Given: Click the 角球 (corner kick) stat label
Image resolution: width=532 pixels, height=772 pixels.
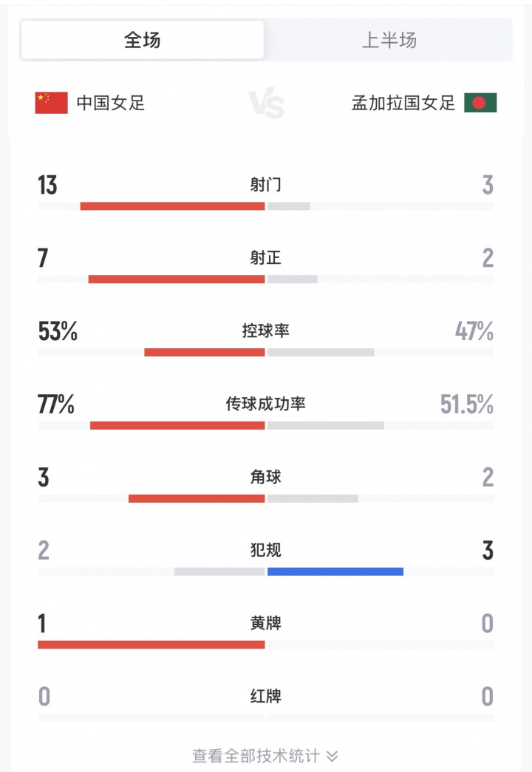Looking at the screenshot, I should (265, 477).
